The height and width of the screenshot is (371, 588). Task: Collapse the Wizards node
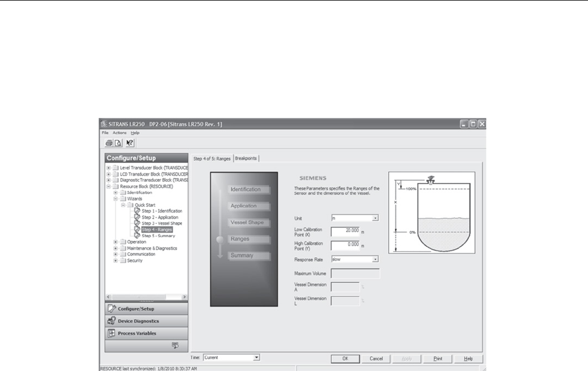116,199
